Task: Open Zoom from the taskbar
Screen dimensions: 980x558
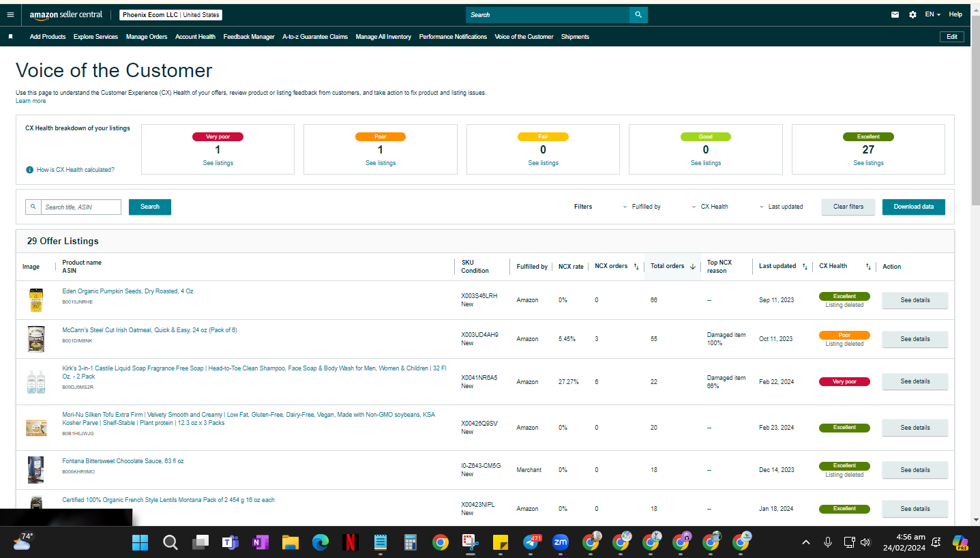Action: coord(561,543)
